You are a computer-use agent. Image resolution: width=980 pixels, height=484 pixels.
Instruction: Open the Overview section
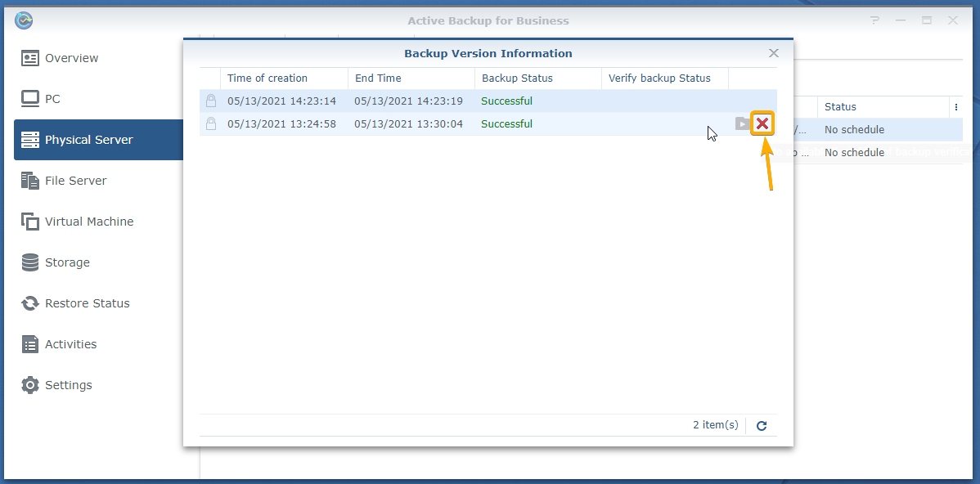(x=71, y=58)
